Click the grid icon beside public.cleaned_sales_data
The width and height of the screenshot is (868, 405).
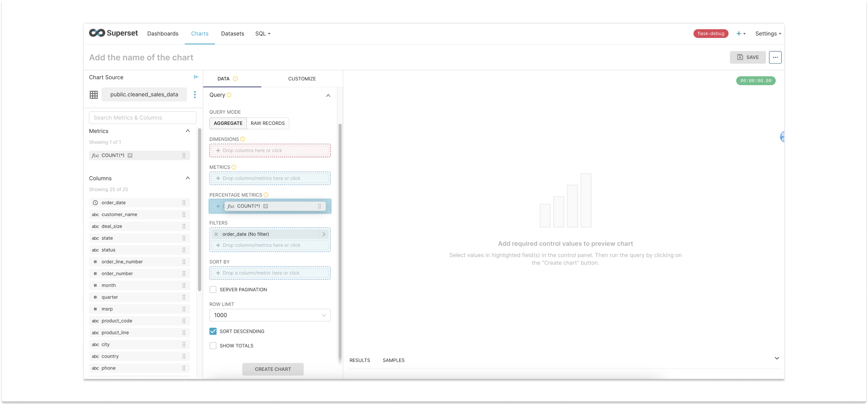coord(93,94)
